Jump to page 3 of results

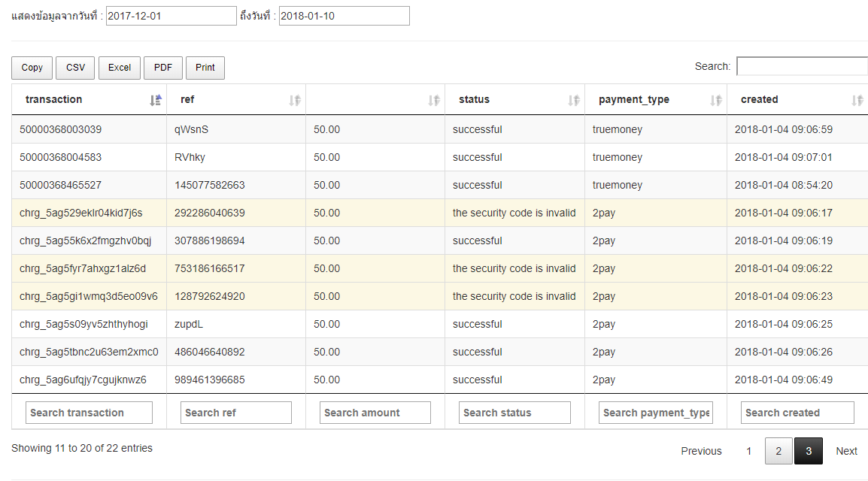pos(809,451)
